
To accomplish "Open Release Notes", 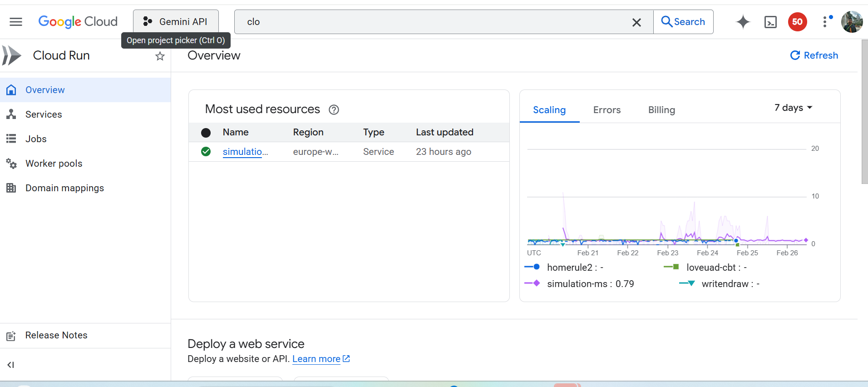I will (85, 335).
